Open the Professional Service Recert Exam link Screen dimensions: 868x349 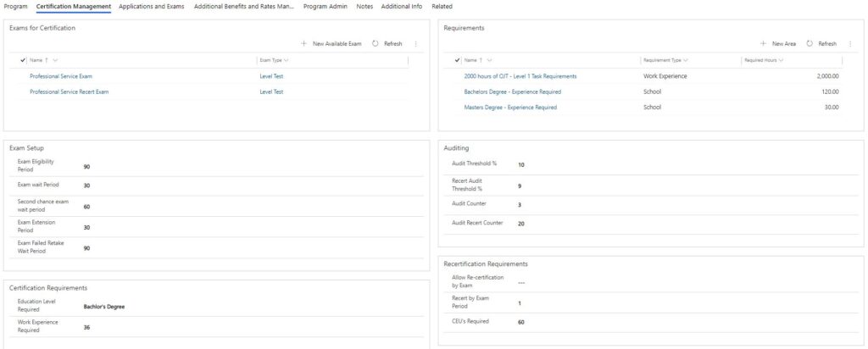pos(70,91)
